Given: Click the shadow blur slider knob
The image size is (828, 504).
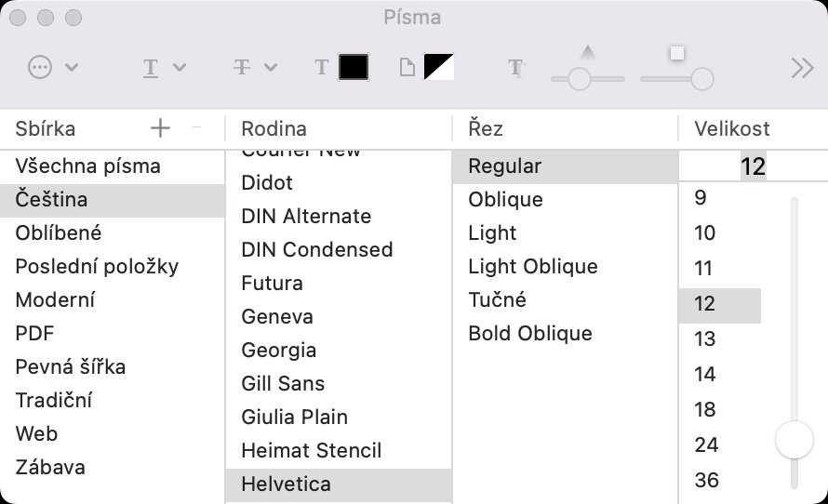Looking at the screenshot, I should [701, 79].
